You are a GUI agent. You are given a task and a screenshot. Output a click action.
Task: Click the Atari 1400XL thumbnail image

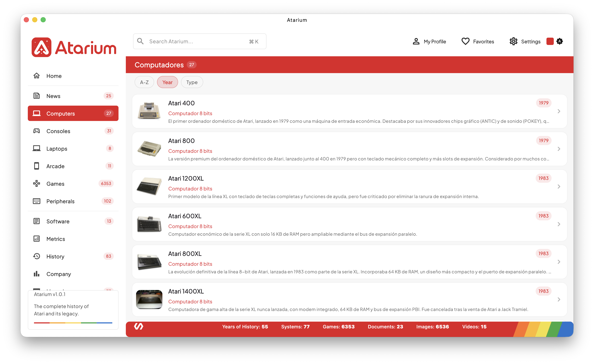pyautogui.click(x=149, y=299)
